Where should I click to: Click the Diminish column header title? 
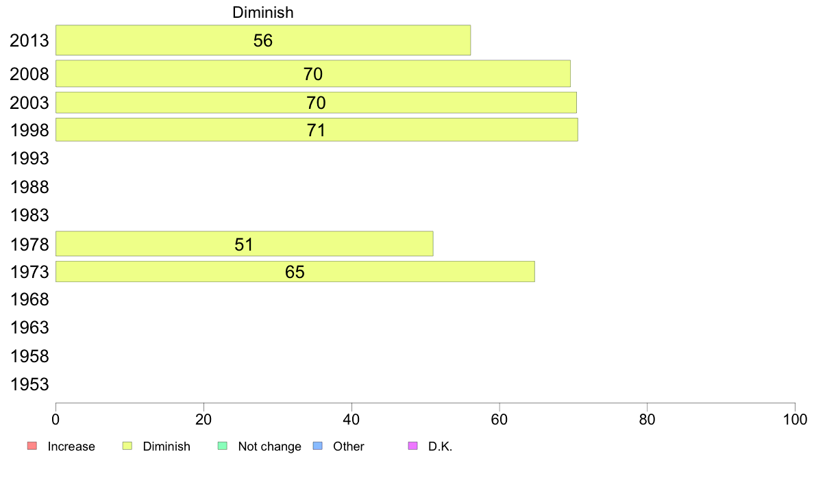(x=263, y=12)
